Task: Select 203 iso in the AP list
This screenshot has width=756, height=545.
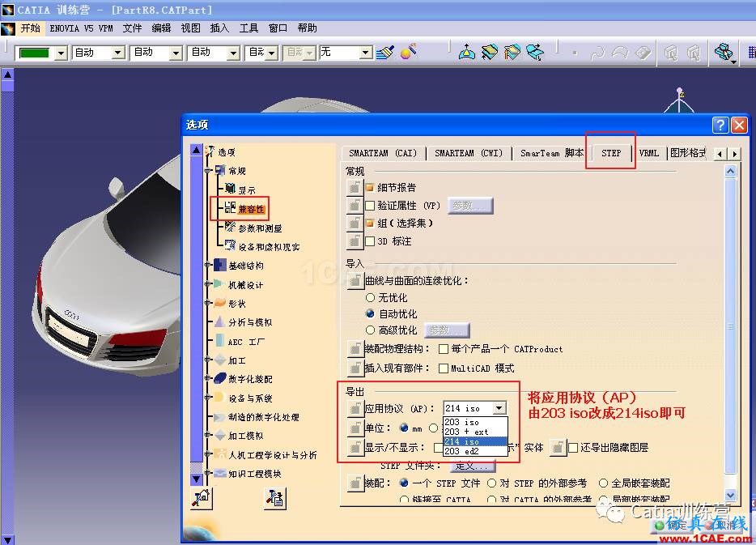Action: pyautogui.click(x=475, y=422)
